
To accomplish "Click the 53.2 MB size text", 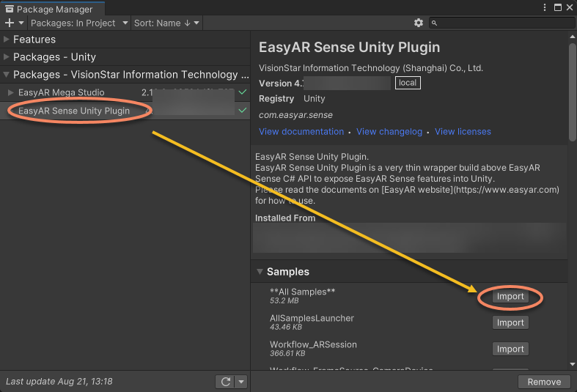I will pos(284,300).
